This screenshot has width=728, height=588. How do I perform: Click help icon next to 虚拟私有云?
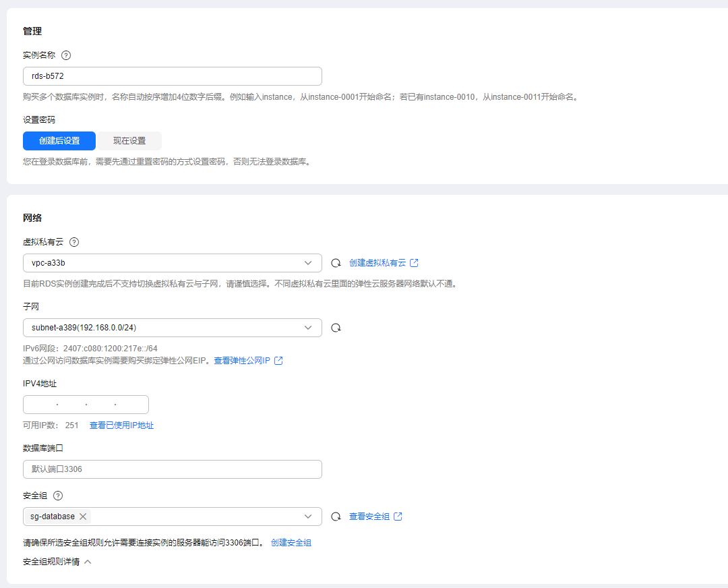point(74,242)
